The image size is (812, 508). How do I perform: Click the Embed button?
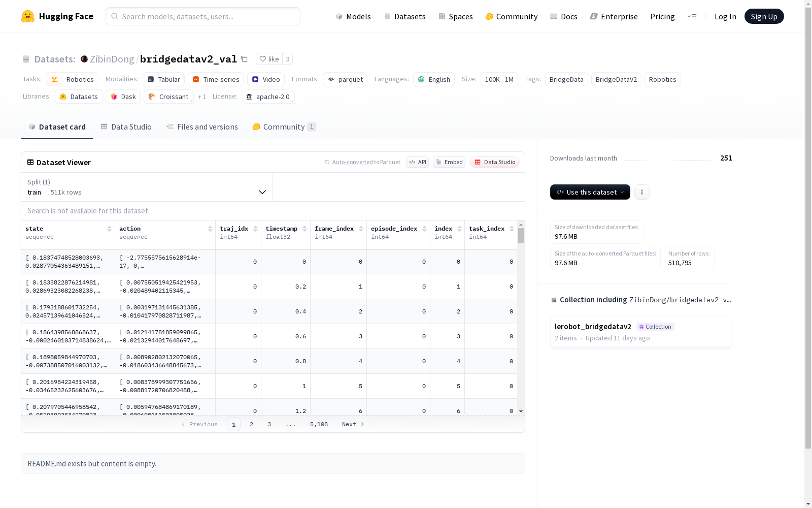449,162
